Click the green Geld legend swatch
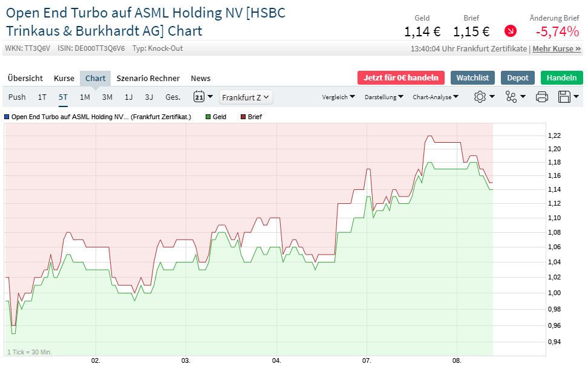 point(207,117)
